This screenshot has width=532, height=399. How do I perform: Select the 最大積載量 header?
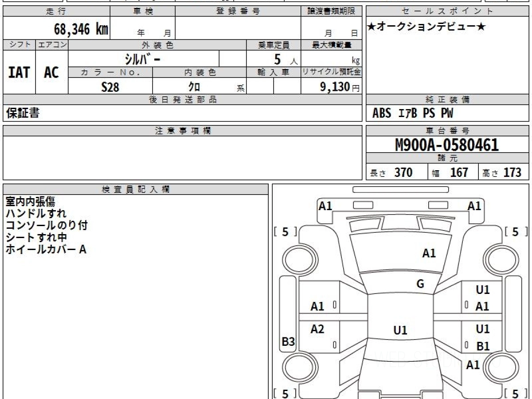[332, 45]
